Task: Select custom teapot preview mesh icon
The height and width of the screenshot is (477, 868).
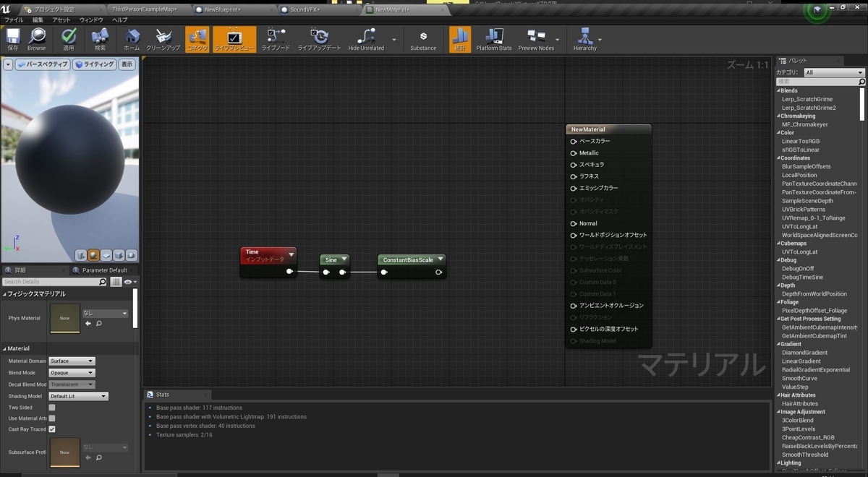Action: point(131,255)
